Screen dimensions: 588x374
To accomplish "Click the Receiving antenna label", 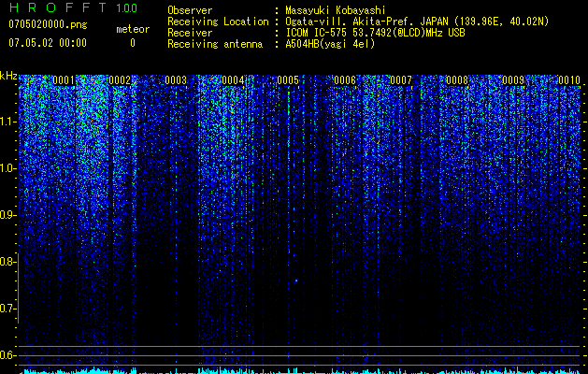I will [x=215, y=44].
